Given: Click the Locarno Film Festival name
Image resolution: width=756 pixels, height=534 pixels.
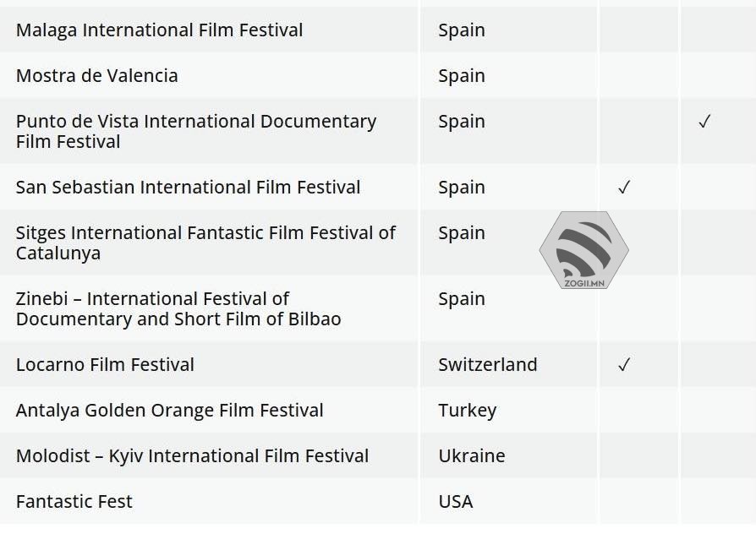Looking at the screenshot, I should (x=105, y=365).
